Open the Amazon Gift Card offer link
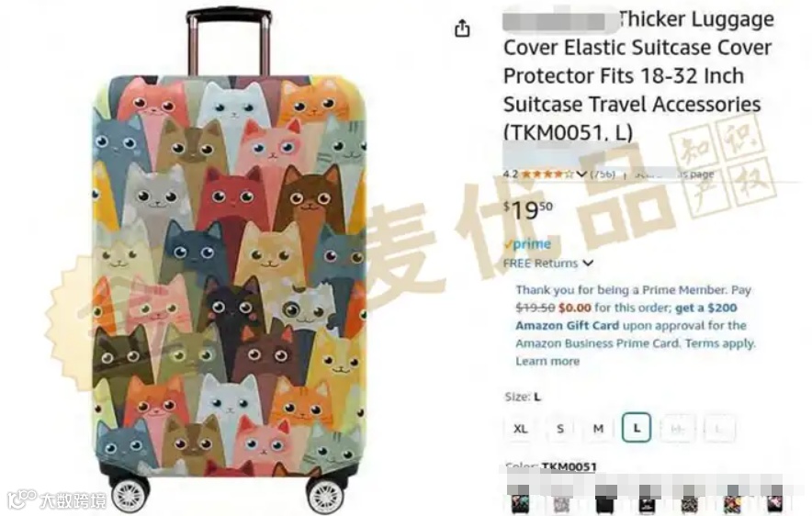 tap(626, 316)
